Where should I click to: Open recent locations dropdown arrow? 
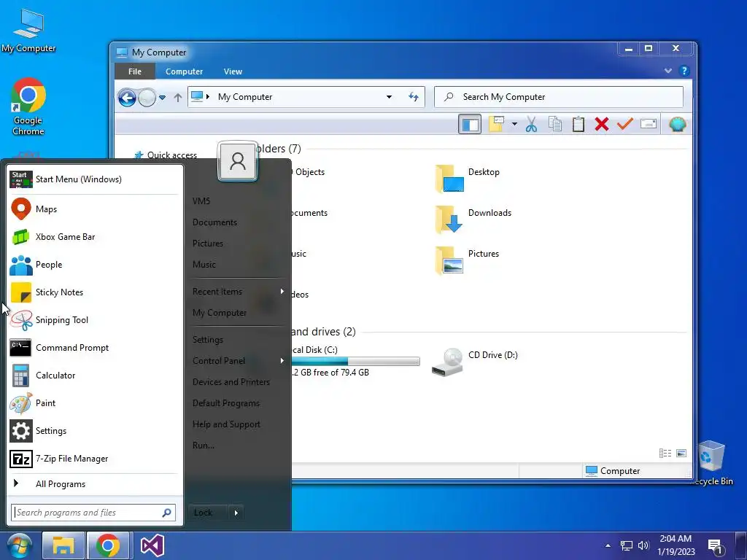click(162, 98)
